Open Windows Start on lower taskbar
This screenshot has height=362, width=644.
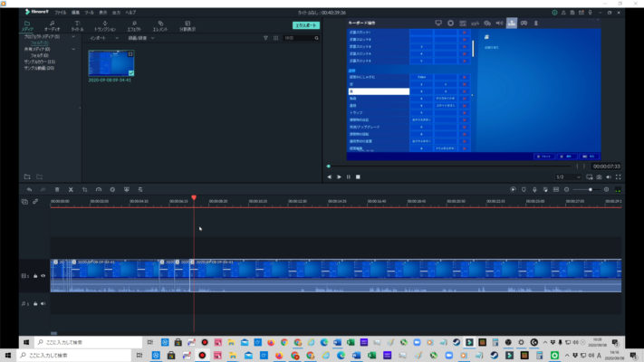coord(8,356)
